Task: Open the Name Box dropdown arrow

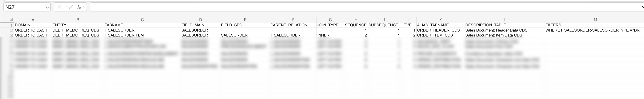Action: [x=47, y=7]
